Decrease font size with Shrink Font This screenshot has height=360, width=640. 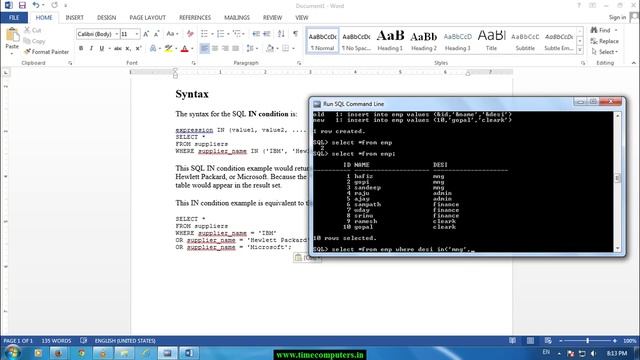pos(156,34)
